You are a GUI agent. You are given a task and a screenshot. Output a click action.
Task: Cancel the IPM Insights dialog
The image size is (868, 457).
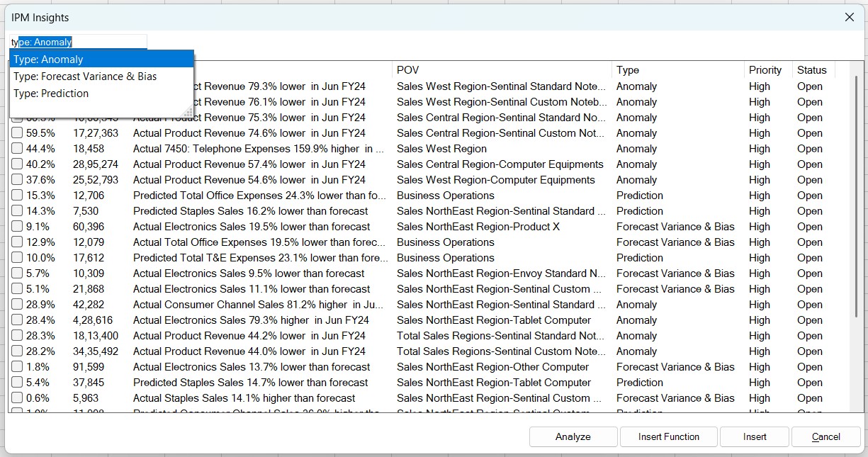[x=825, y=436]
